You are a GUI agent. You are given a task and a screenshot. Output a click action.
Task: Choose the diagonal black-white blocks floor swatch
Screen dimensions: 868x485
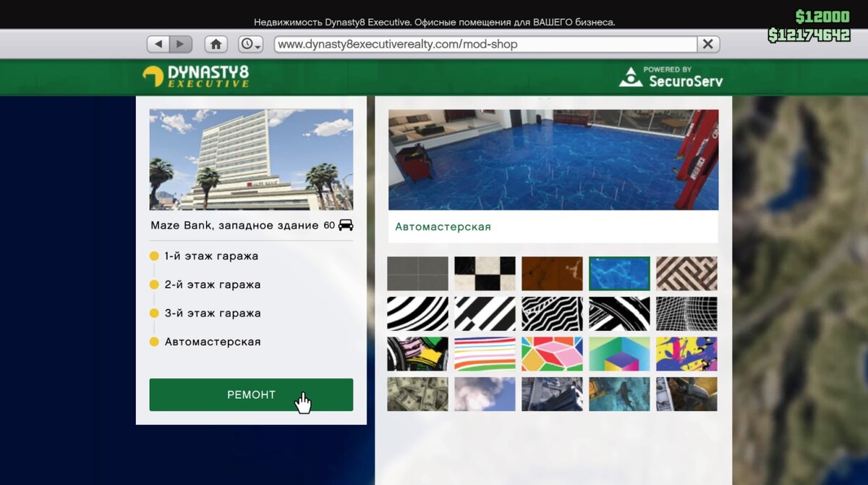tap(485, 313)
